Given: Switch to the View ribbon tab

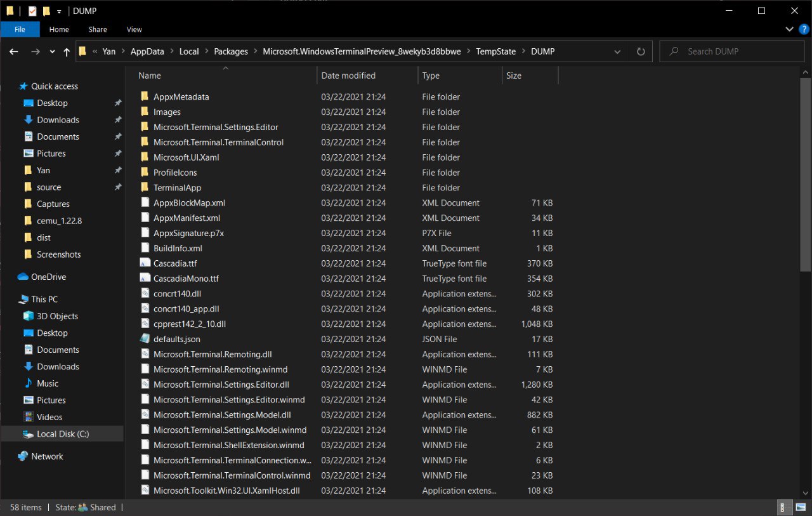Looking at the screenshot, I should point(134,29).
